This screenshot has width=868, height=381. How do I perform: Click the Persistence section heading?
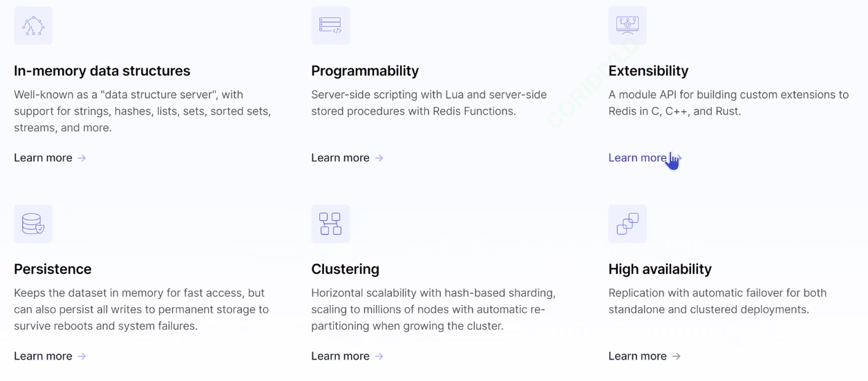click(53, 269)
